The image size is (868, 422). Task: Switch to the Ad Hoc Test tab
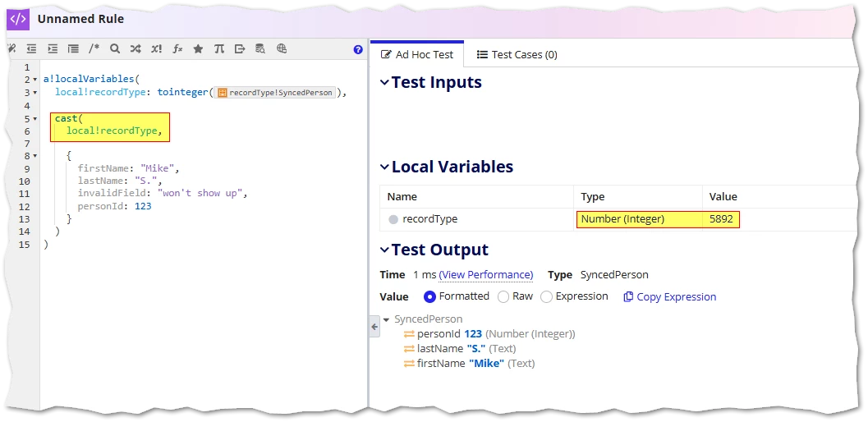point(417,54)
